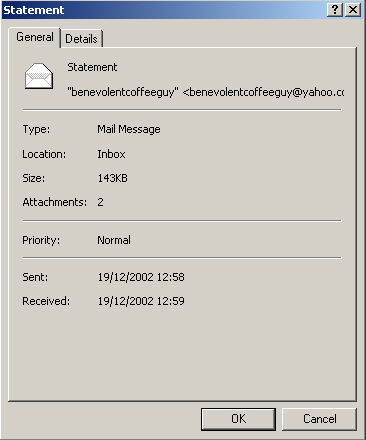366x440 pixels.
Task: Click the benevolentcoffeeguy sender address text
Action: [206, 92]
